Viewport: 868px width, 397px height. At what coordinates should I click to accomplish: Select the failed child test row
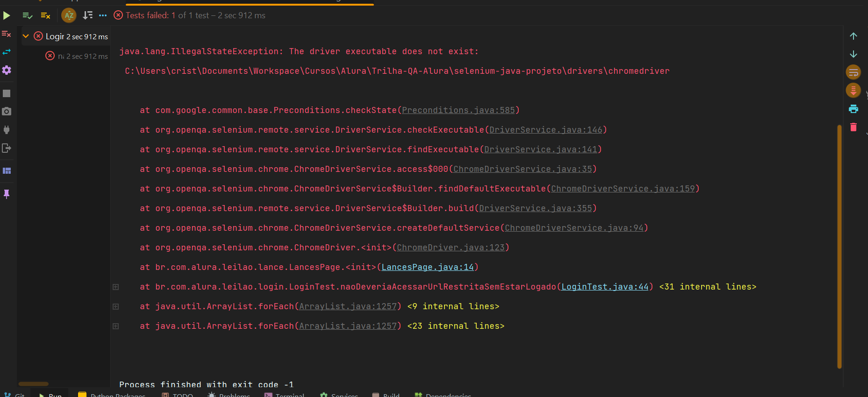point(65,56)
